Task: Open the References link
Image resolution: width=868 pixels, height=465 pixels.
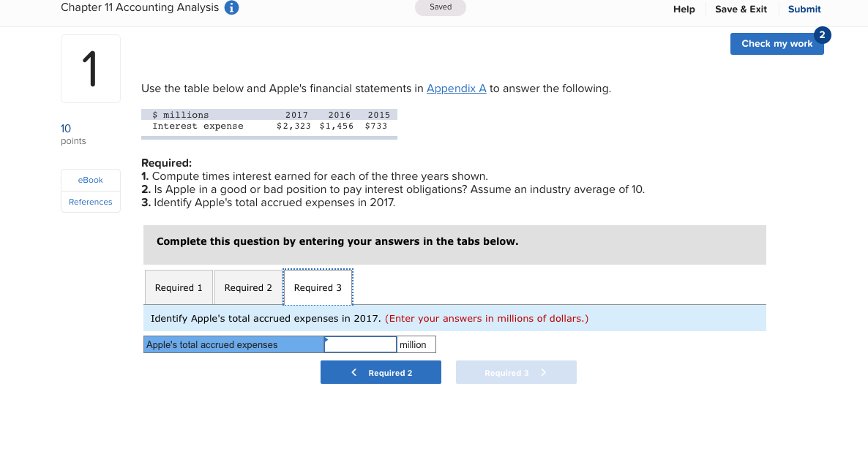Action: (90, 202)
